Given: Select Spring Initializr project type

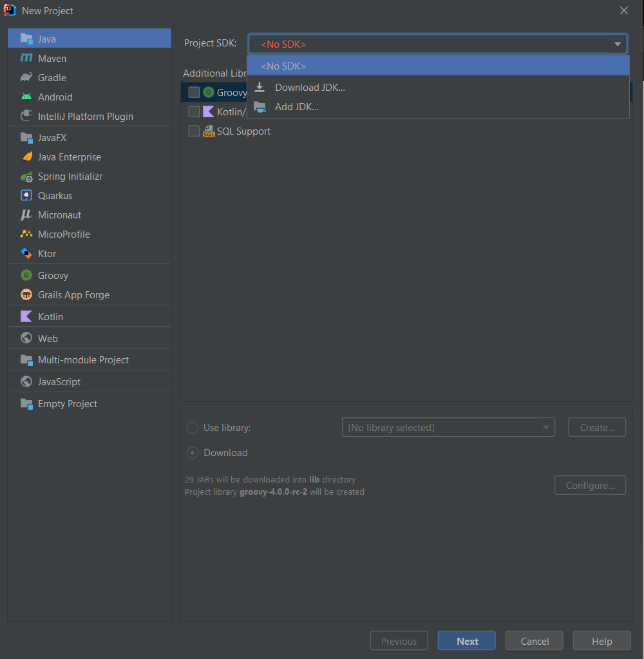Looking at the screenshot, I should coord(90,176).
